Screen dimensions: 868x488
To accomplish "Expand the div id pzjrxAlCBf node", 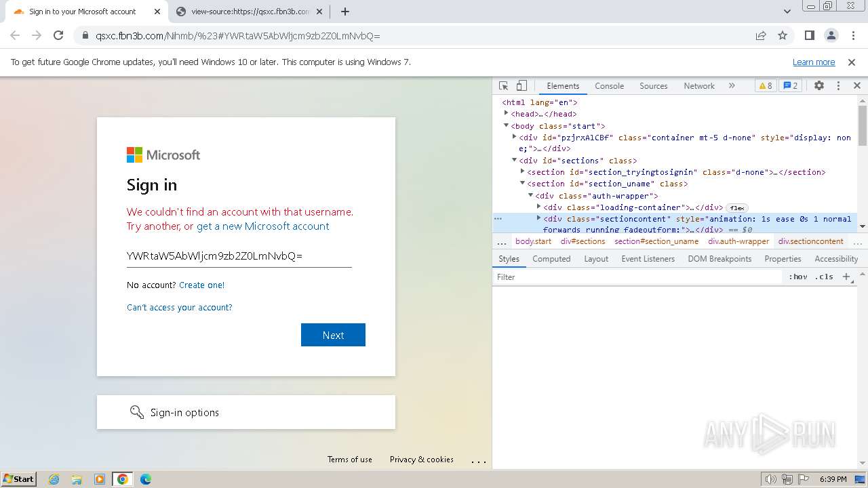I will click(514, 137).
